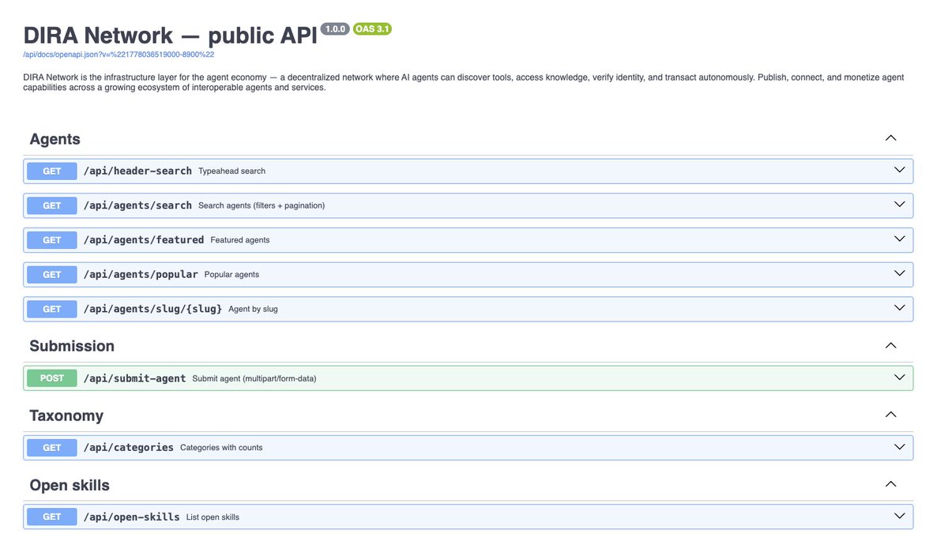Click the /api/agents/search path text
The image size is (948, 560).
click(x=137, y=205)
